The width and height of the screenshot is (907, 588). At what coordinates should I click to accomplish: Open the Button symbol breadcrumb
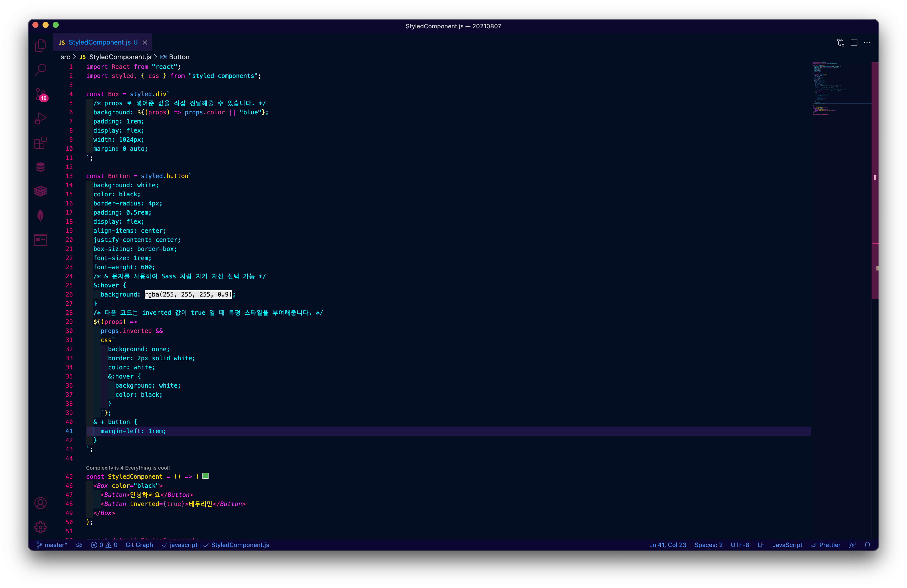click(179, 57)
